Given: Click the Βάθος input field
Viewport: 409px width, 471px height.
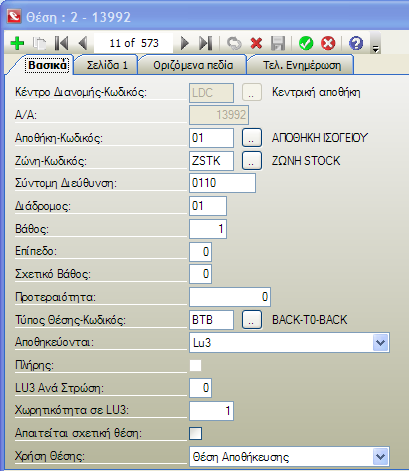Looking at the screenshot, I should pyautogui.click(x=208, y=229).
